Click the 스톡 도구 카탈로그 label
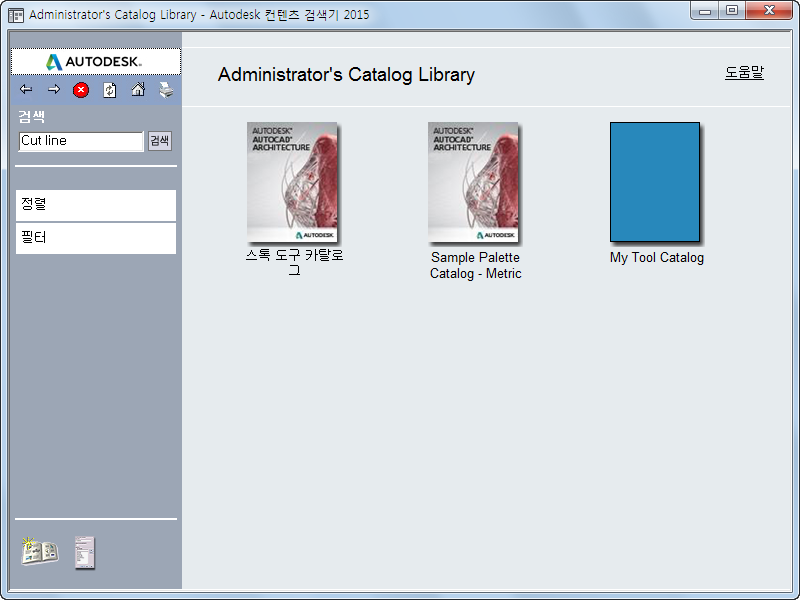 294,262
